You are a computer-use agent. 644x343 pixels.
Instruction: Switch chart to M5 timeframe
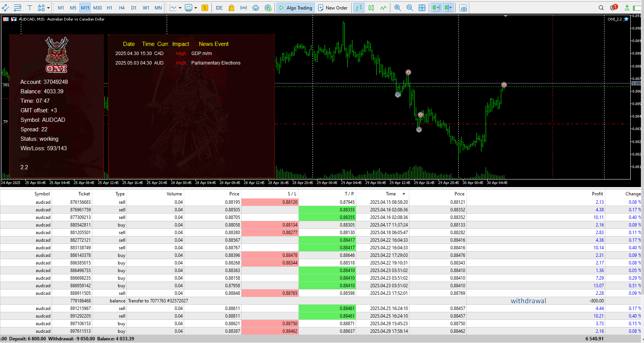pos(73,8)
